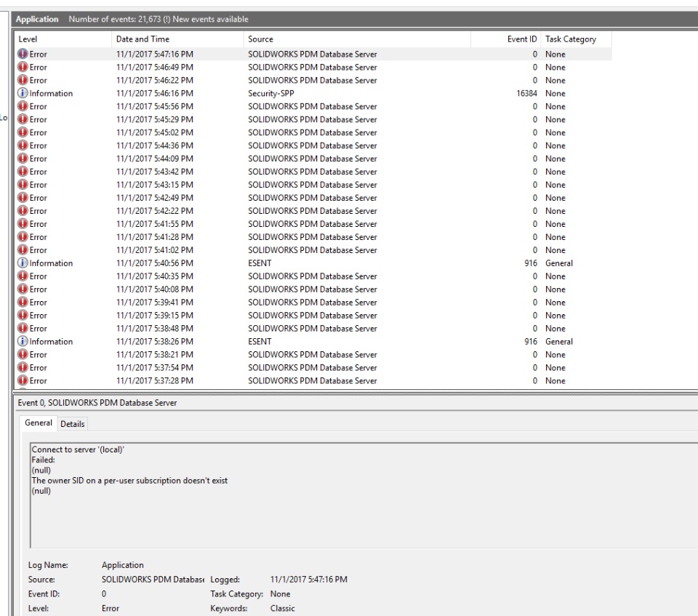The image size is (698, 616).
Task: Click the error icon for the 5:41:02 PM event
Action: [23, 250]
